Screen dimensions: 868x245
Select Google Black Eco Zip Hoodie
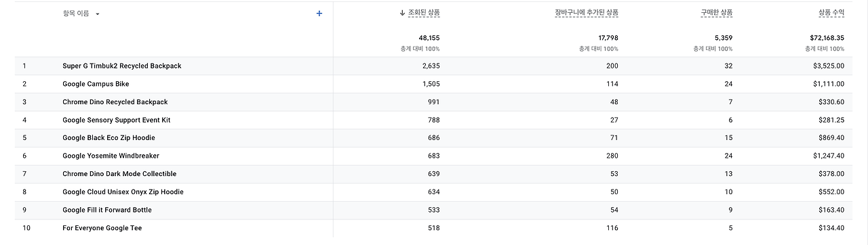click(x=108, y=138)
